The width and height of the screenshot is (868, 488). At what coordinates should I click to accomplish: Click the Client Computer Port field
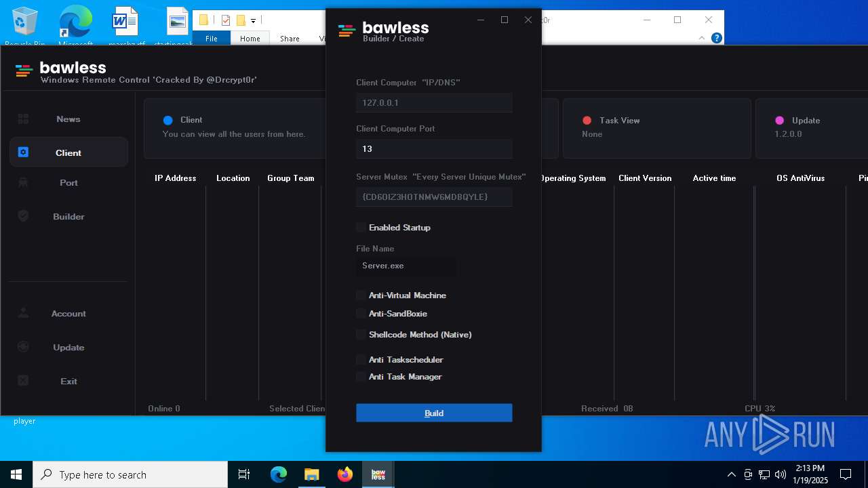pyautogui.click(x=434, y=149)
